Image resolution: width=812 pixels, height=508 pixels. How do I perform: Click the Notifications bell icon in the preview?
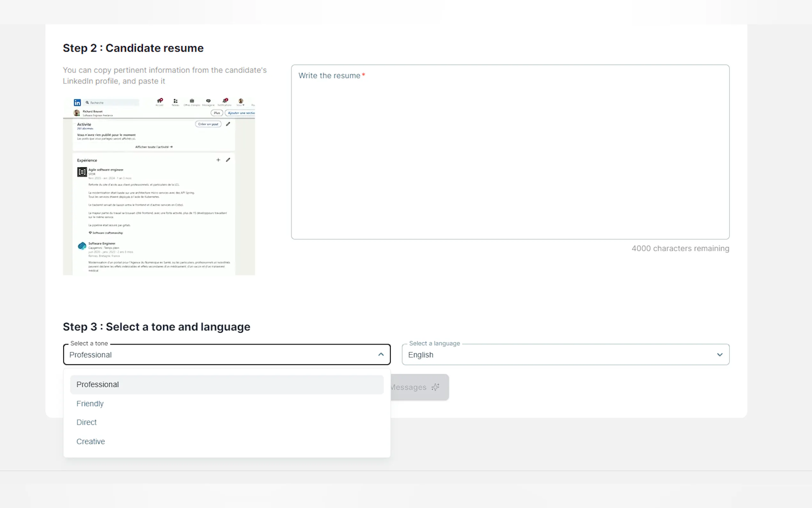click(x=225, y=101)
